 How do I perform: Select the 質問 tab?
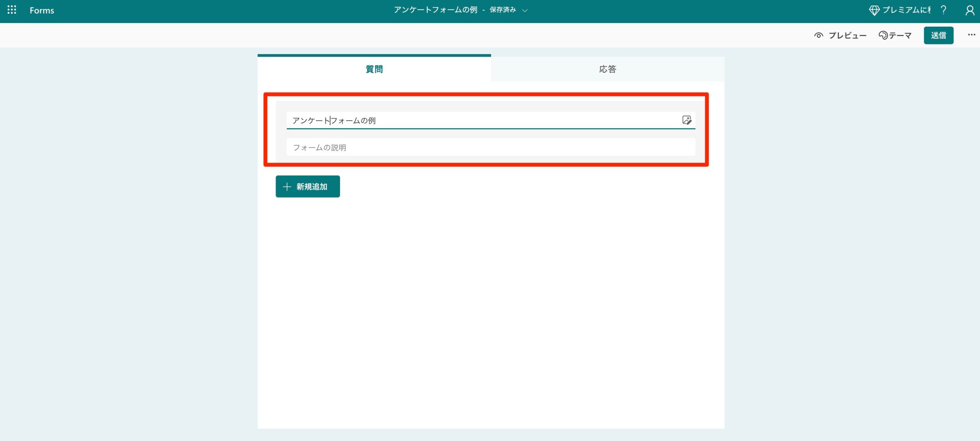click(374, 69)
